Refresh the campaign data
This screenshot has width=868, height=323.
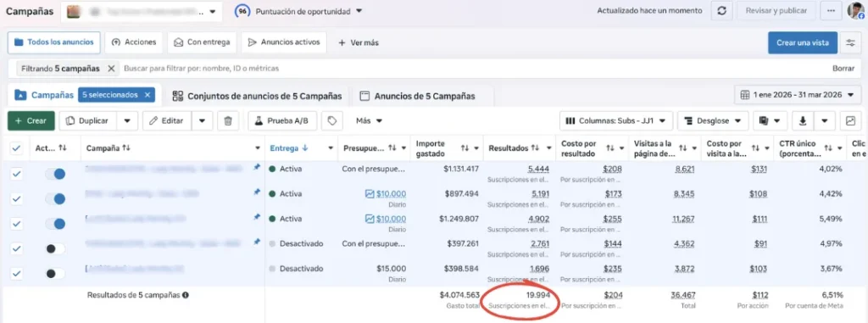tap(721, 11)
